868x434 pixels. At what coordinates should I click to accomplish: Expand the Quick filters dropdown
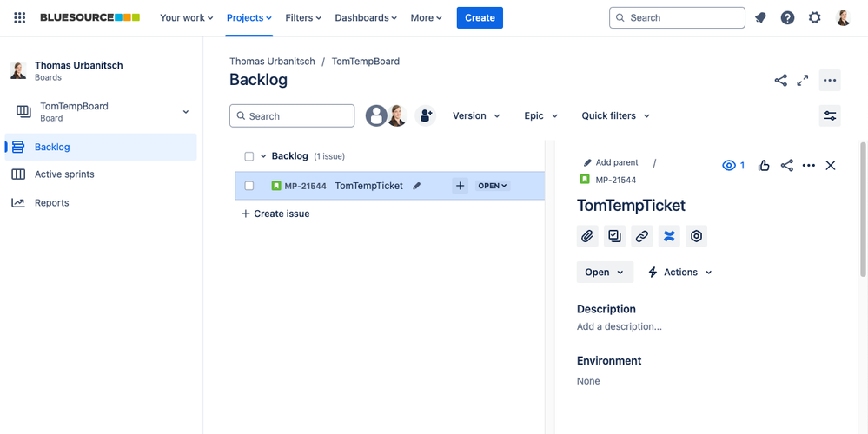[x=615, y=115]
